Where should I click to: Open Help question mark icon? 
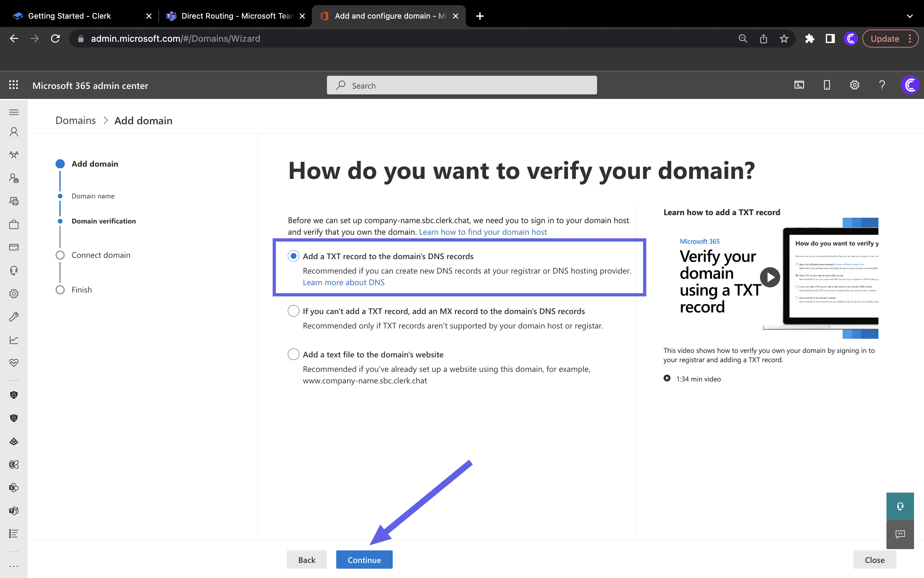click(882, 85)
